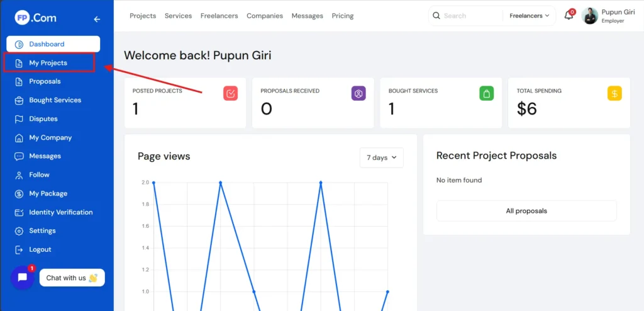Select Identity Verification in the sidebar

click(60, 212)
